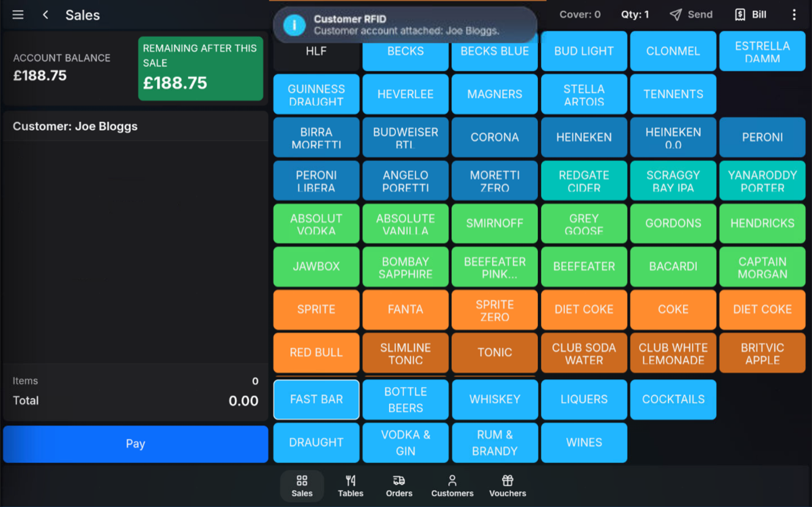This screenshot has height=507, width=812.
Task: Add REDGATE CIDER
Action: click(584, 181)
